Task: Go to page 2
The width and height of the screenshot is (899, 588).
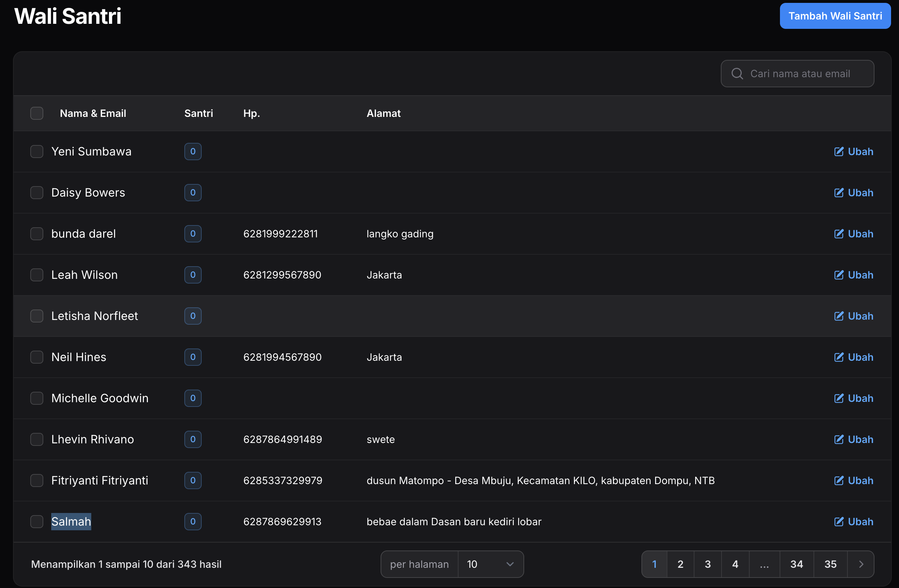Action: click(x=680, y=564)
